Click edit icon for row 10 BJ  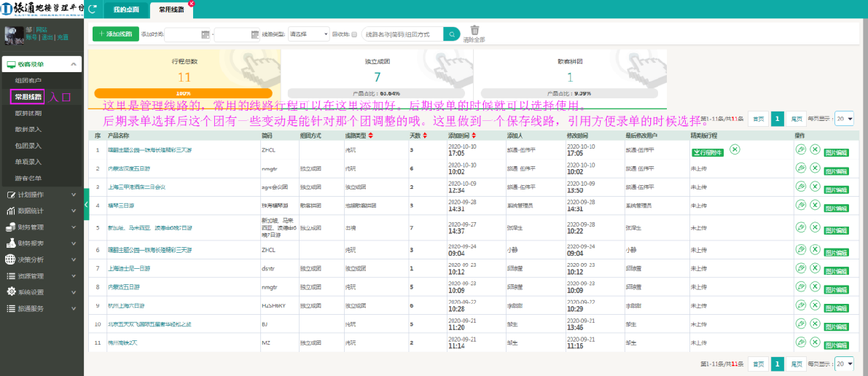coord(800,324)
